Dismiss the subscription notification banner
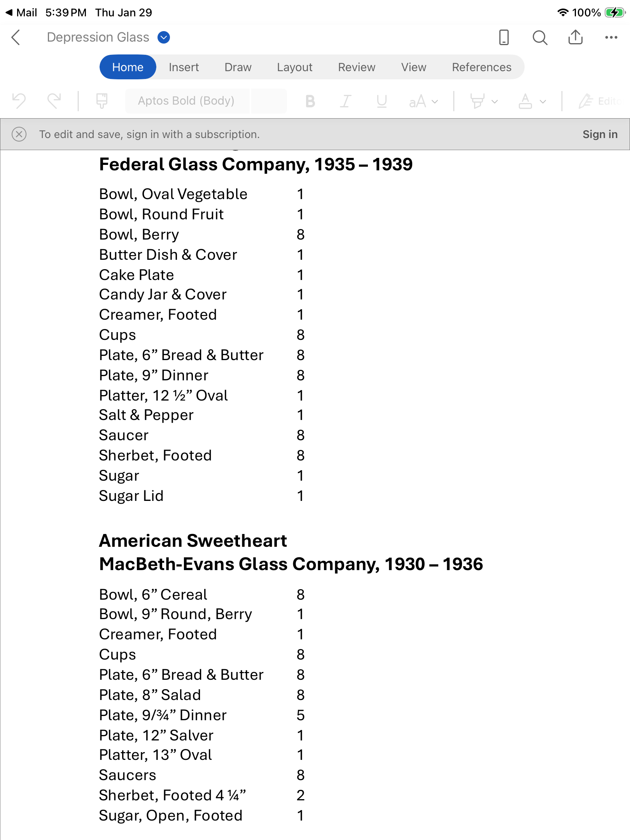 [19, 134]
